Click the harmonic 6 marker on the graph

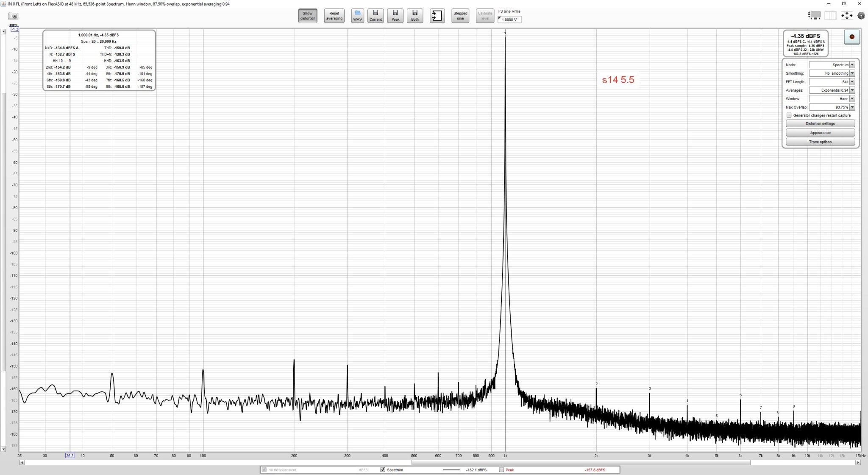point(740,395)
